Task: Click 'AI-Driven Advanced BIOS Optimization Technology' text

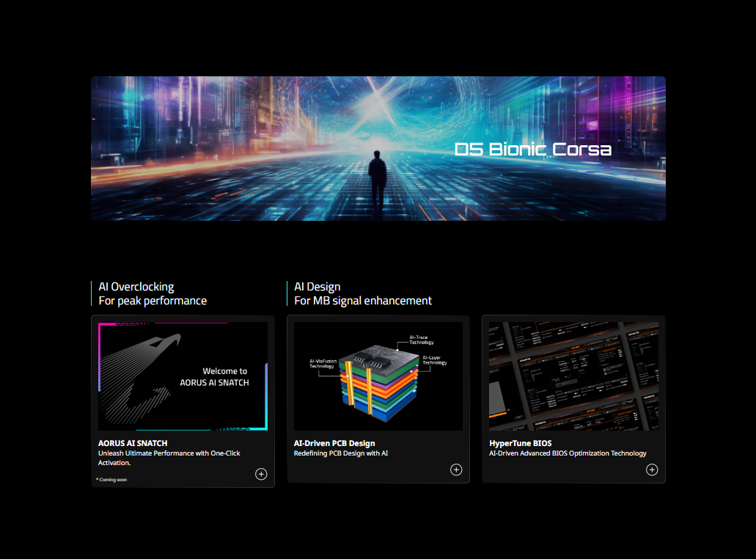Action: coord(568,453)
